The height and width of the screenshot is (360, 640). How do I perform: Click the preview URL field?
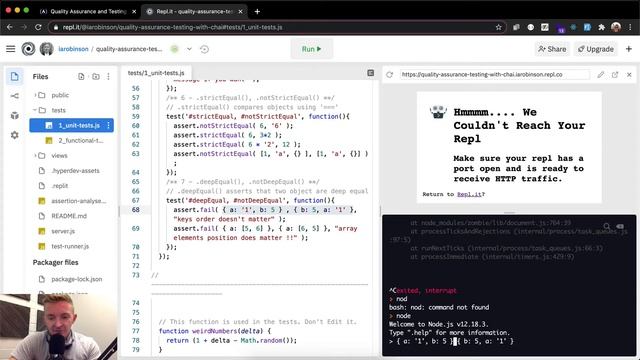[x=495, y=75]
